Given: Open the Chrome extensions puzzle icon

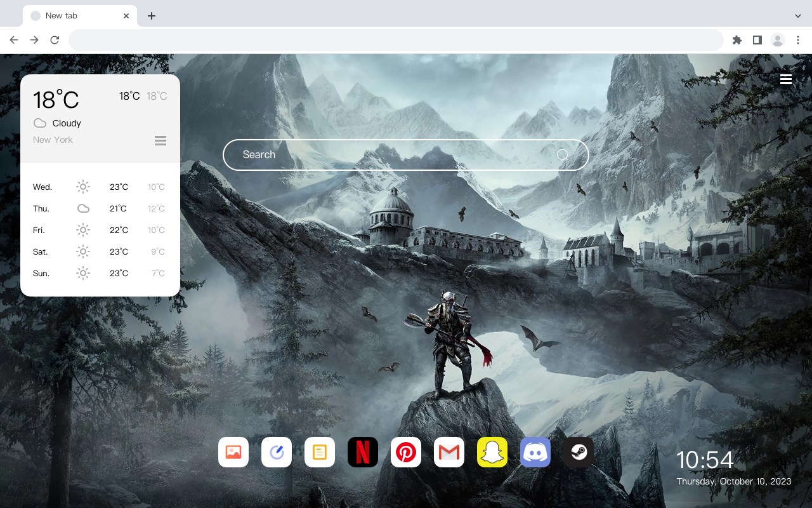Looking at the screenshot, I should [737, 40].
